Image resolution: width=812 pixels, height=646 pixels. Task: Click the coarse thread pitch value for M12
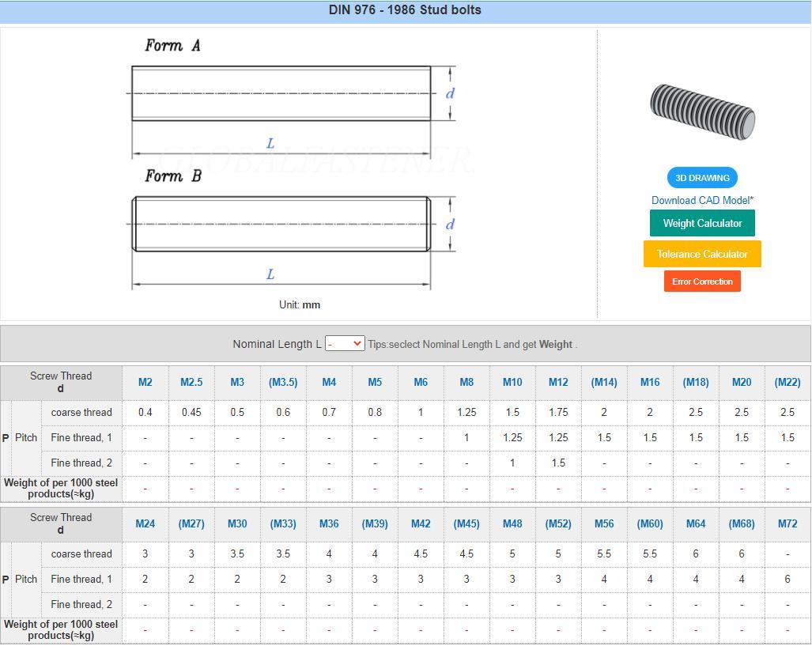click(x=558, y=412)
